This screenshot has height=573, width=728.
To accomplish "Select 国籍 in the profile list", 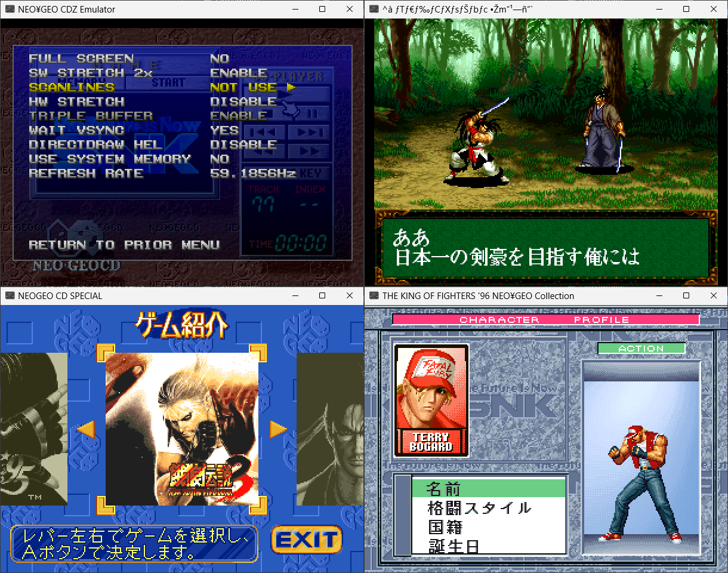I will point(489,527).
